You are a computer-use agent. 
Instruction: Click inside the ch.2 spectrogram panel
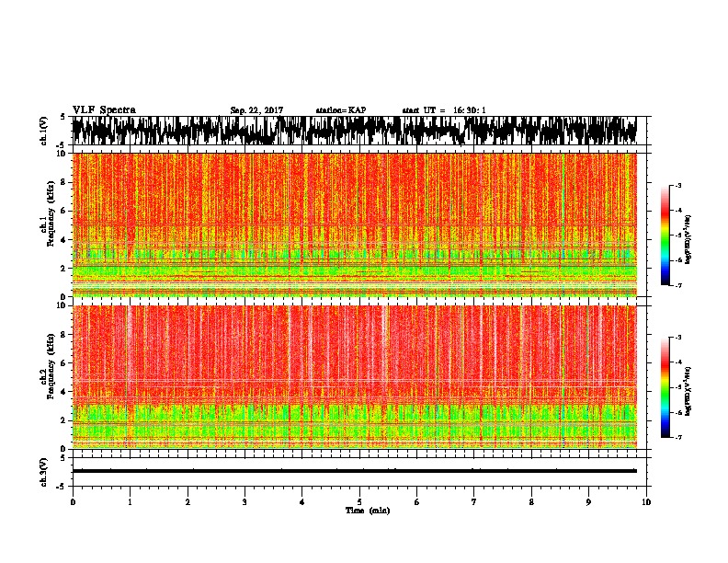click(x=354, y=377)
